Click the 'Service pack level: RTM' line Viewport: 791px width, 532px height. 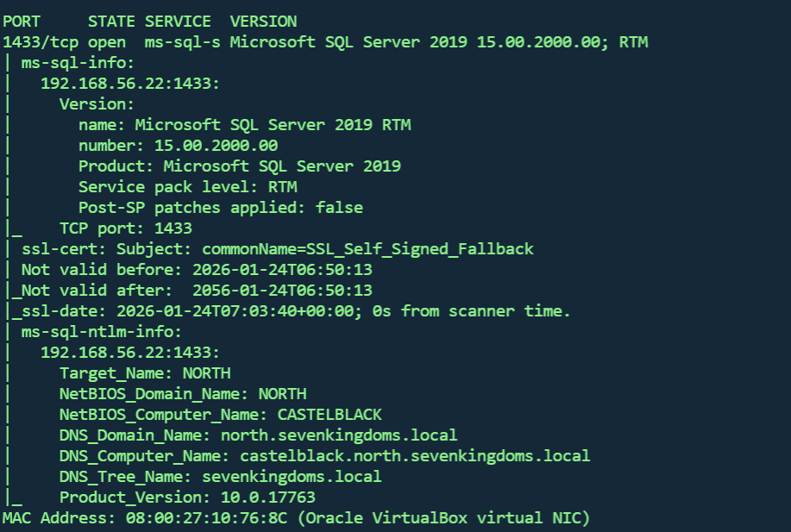click(x=187, y=187)
